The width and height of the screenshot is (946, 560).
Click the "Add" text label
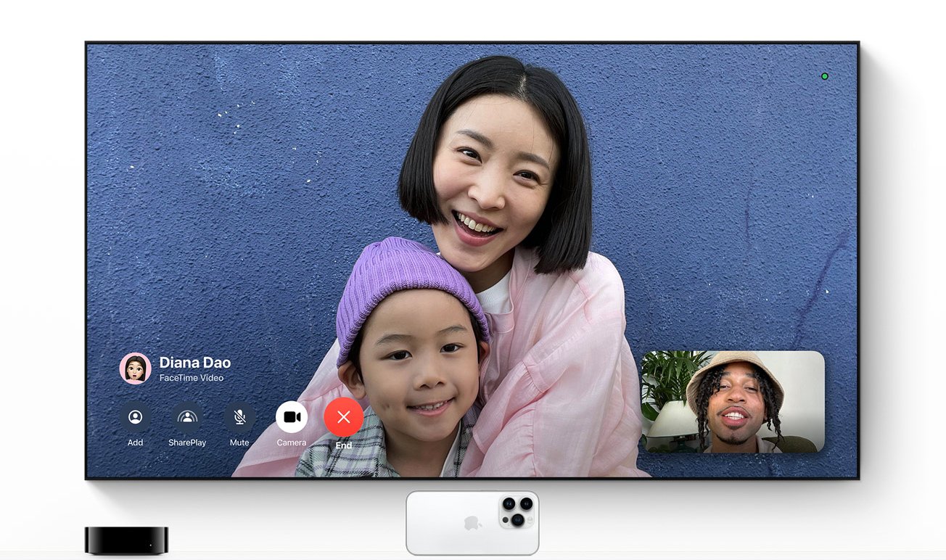[x=135, y=442]
